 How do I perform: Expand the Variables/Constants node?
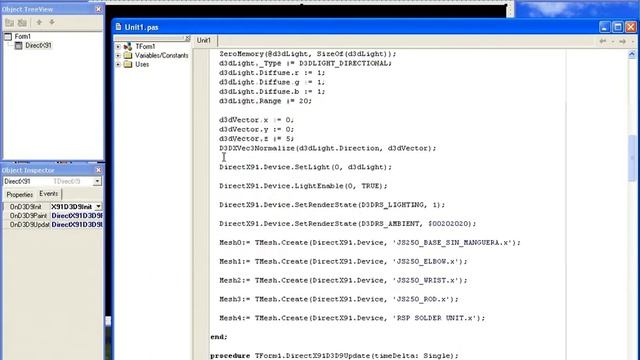coord(118,56)
